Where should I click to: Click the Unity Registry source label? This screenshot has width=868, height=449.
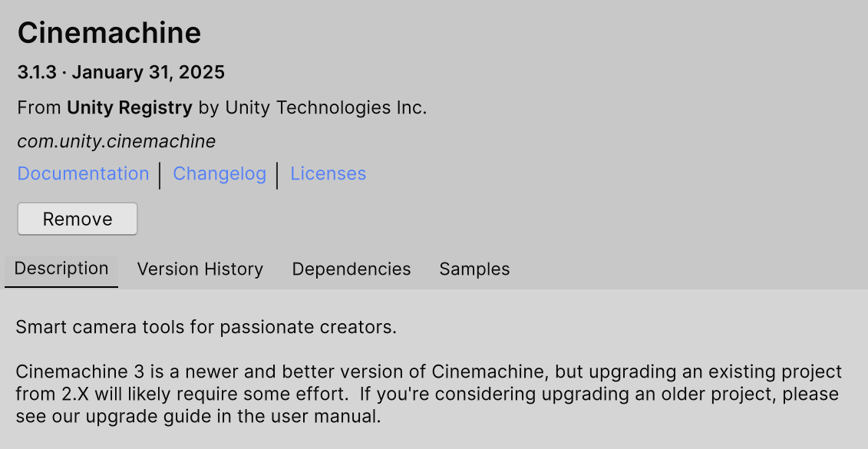[129, 107]
